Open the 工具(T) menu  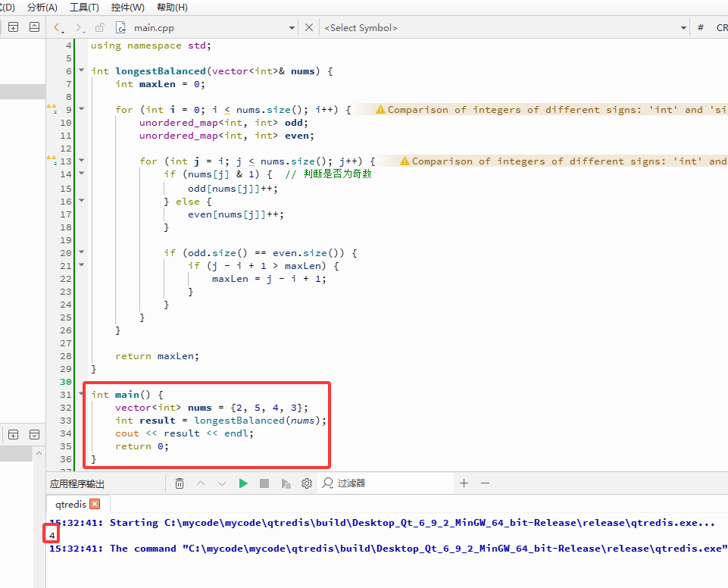(x=84, y=8)
